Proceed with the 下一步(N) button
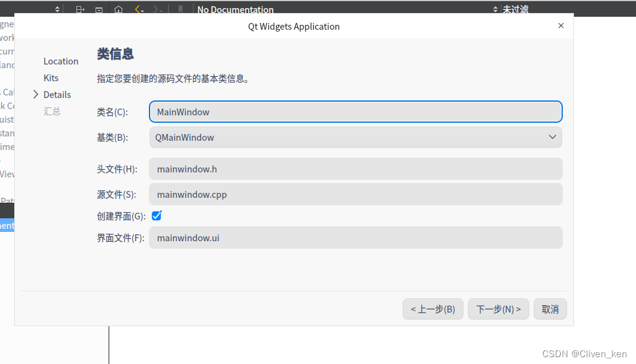Image resolution: width=636 pixels, height=364 pixels. pos(498,309)
